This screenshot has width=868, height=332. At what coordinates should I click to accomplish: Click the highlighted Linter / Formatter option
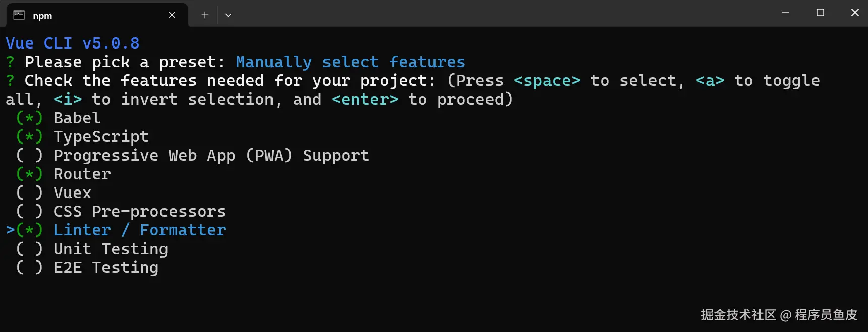(x=139, y=230)
